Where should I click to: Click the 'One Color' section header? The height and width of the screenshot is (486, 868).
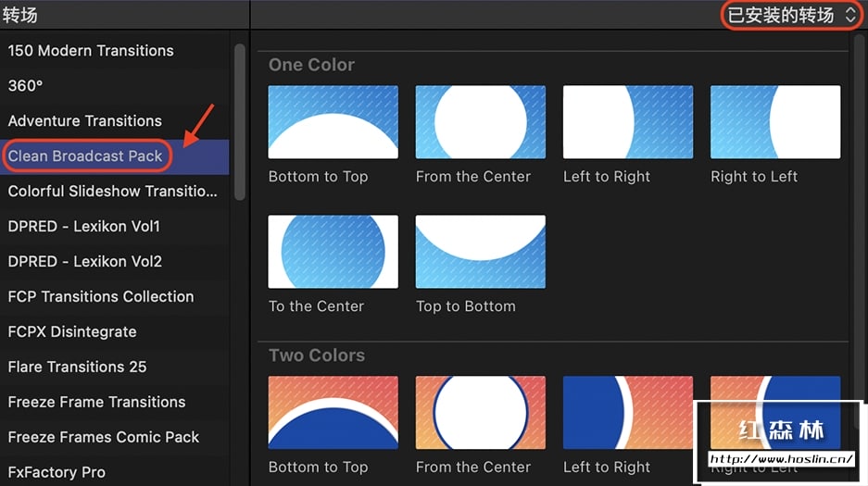pos(311,65)
